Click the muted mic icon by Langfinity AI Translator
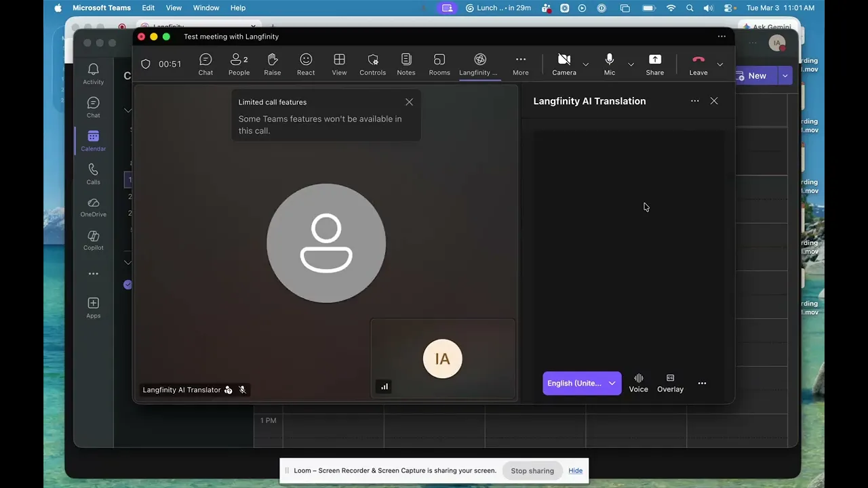 tap(242, 390)
